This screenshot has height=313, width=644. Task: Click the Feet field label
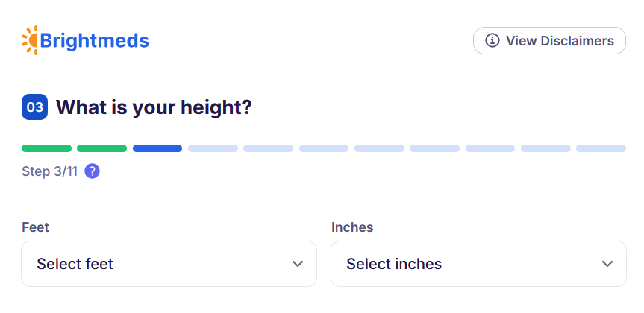pos(35,227)
